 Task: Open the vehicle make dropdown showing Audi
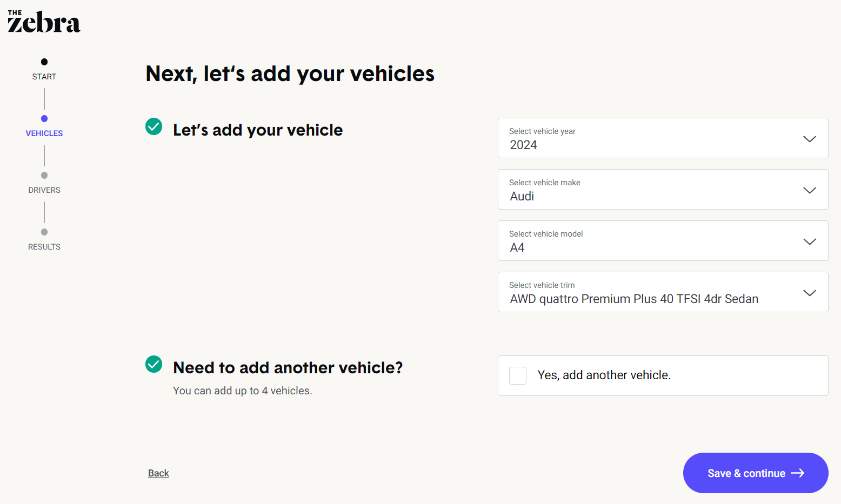point(663,190)
